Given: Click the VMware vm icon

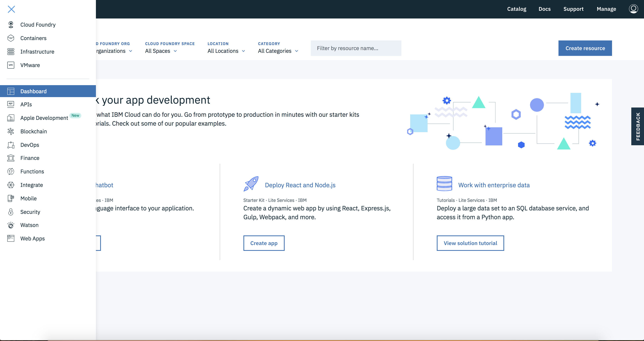Looking at the screenshot, I should [x=11, y=65].
